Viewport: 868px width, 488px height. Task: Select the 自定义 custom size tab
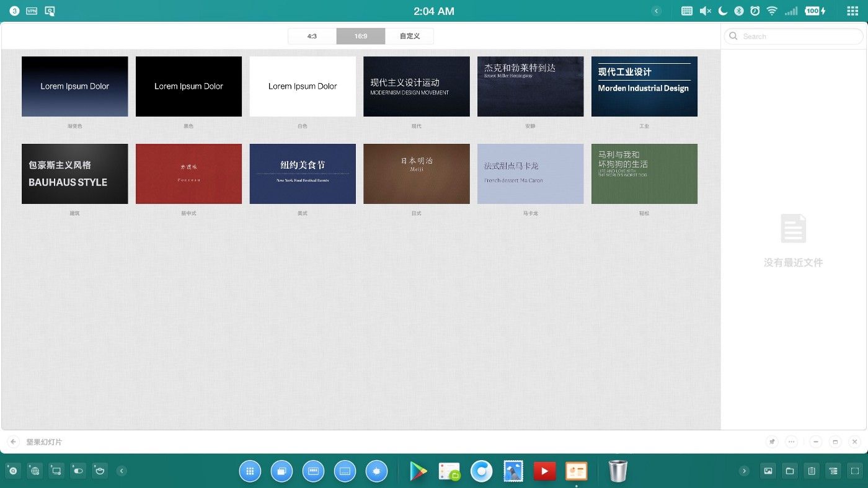click(x=409, y=37)
